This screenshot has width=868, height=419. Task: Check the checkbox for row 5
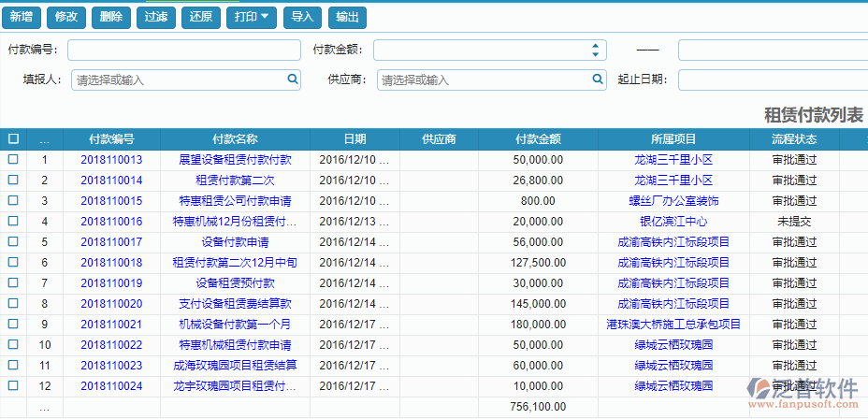(13, 241)
